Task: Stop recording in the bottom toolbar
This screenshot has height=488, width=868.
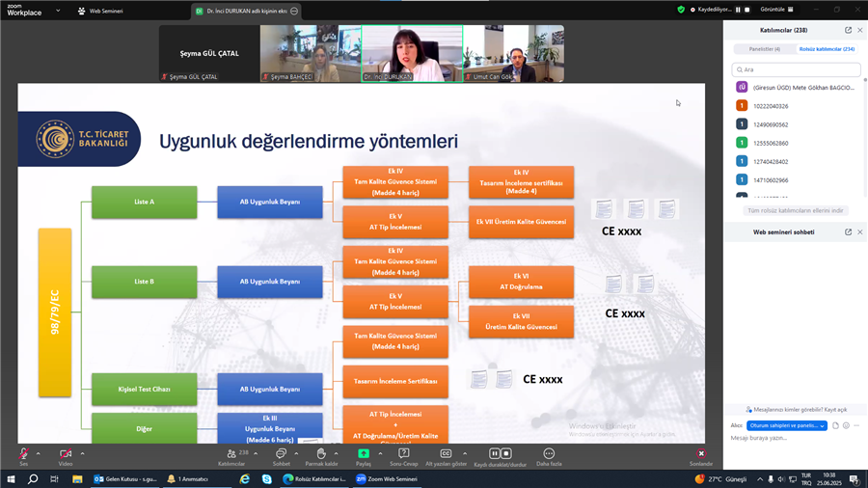Action: click(x=506, y=453)
